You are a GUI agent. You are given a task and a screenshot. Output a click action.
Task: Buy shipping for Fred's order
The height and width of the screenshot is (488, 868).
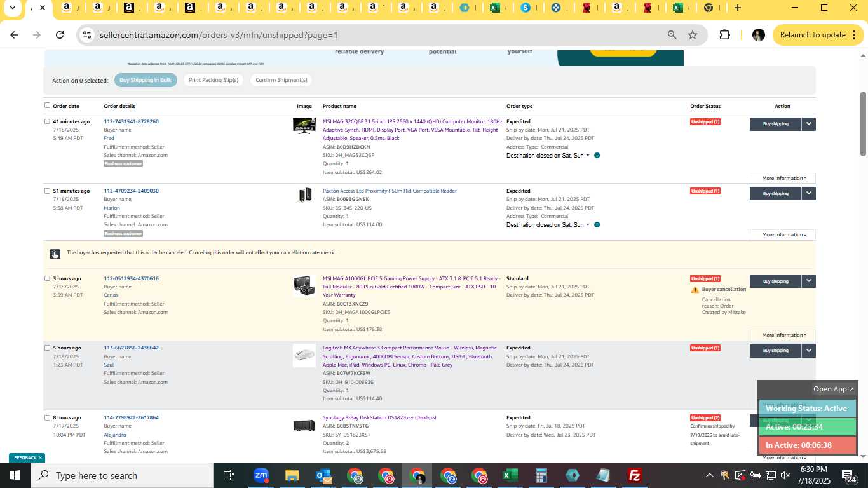(775, 124)
